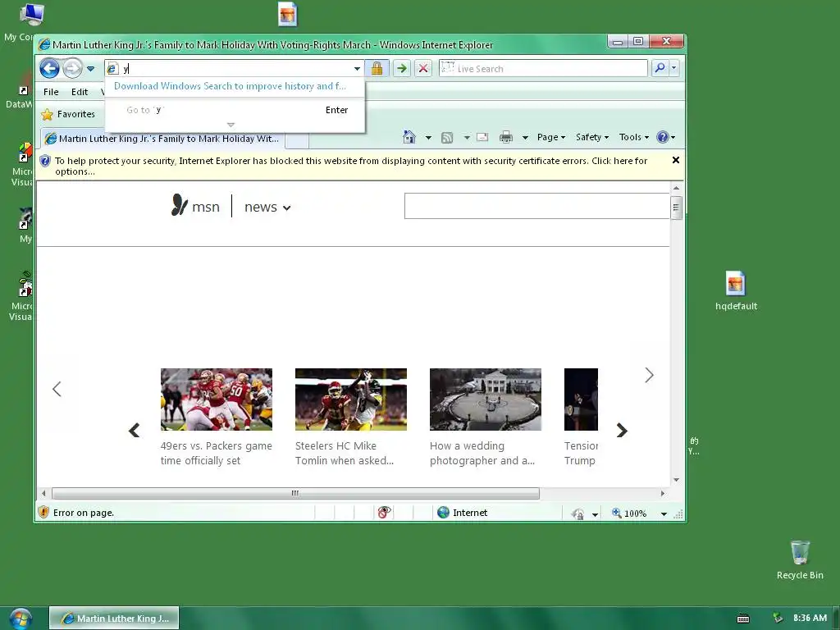This screenshot has height=630, width=840.
Task: Click the security information bar message
Action: point(351,166)
